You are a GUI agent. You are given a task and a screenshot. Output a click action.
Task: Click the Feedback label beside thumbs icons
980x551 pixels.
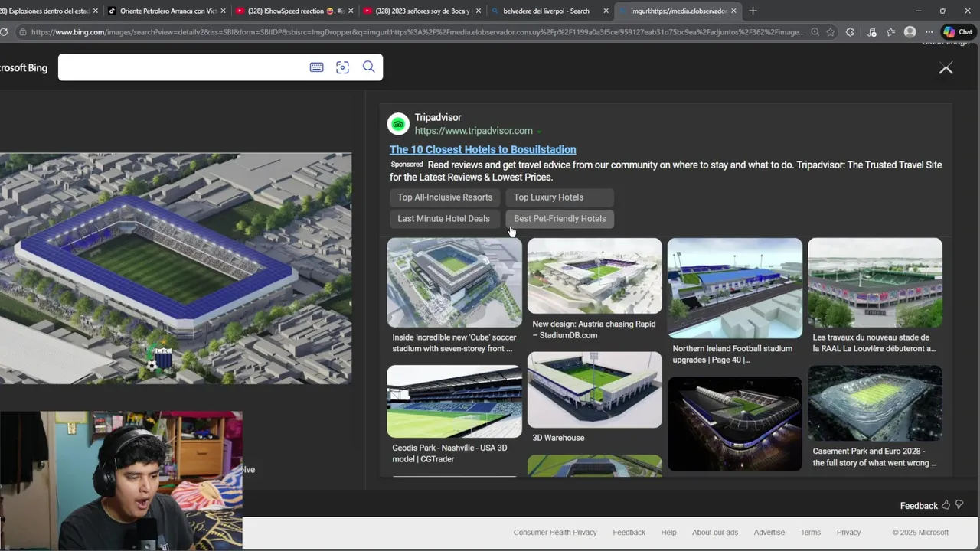click(919, 506)
